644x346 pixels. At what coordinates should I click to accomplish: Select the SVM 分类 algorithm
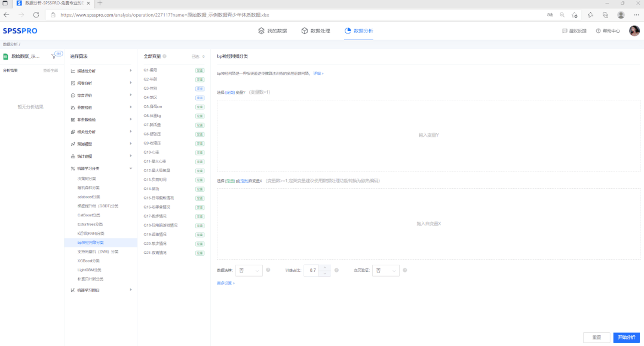tap(98, 252)
